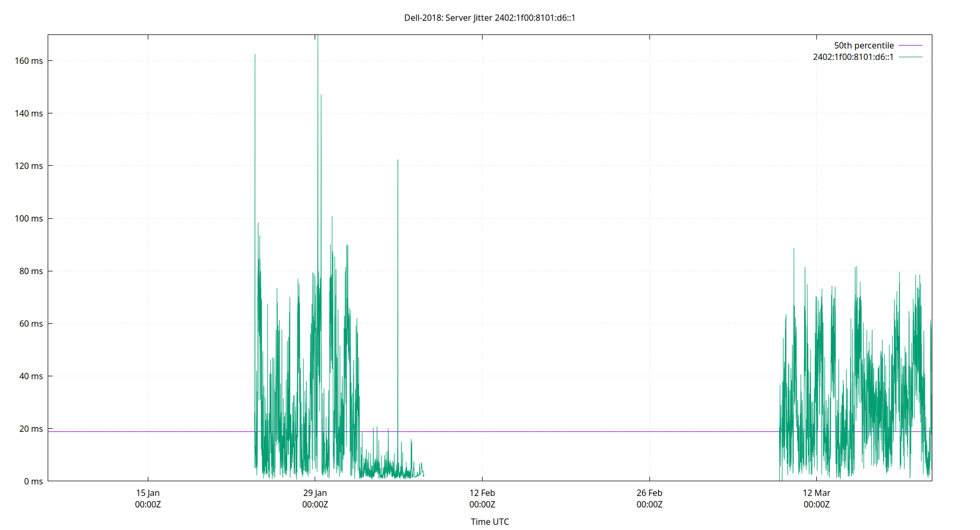Click the chart title Dell-2018: Server Jitter
This screenshot has width=980, height=530.
click(490, 17)
